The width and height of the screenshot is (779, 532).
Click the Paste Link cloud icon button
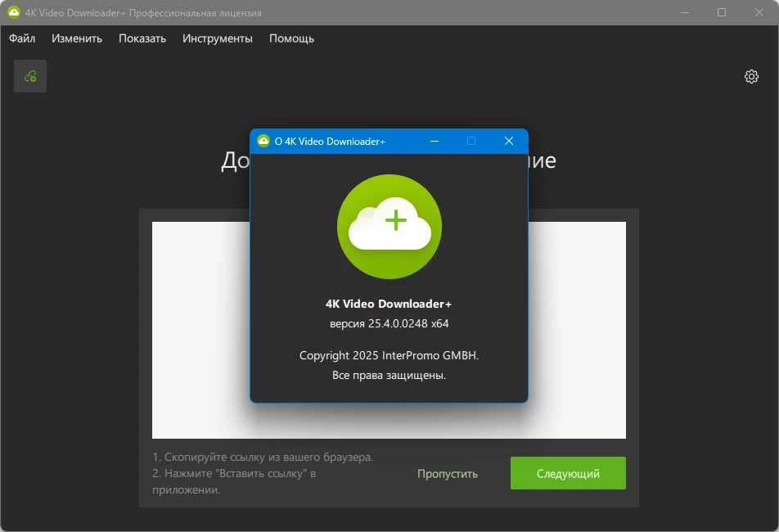click(30, 76)
